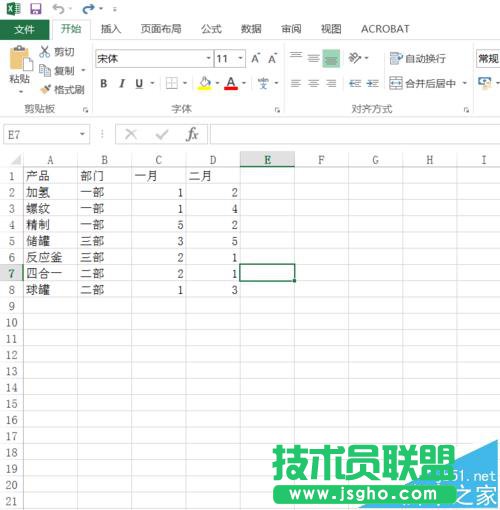This screenshot has width=500, height=510.
Task: Click the 合并后居中 merge button
Action: 422,83
